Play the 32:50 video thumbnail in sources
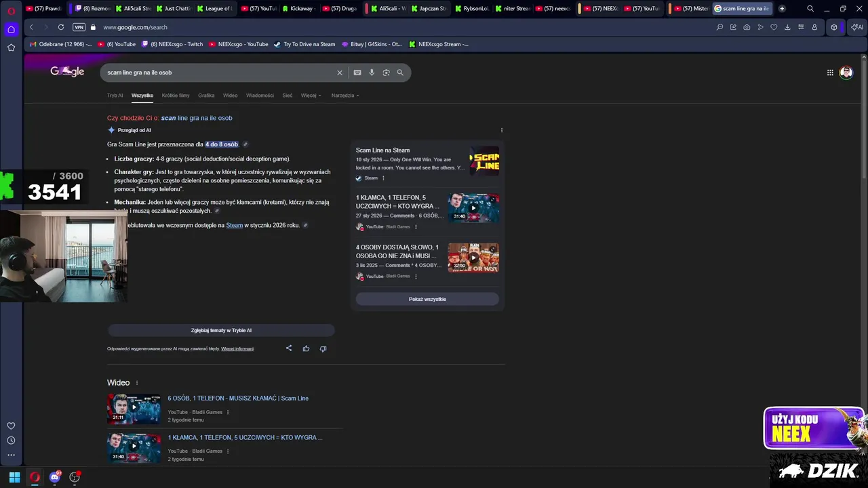The width and height of the screenshot is (868, 488). [473, 258]
